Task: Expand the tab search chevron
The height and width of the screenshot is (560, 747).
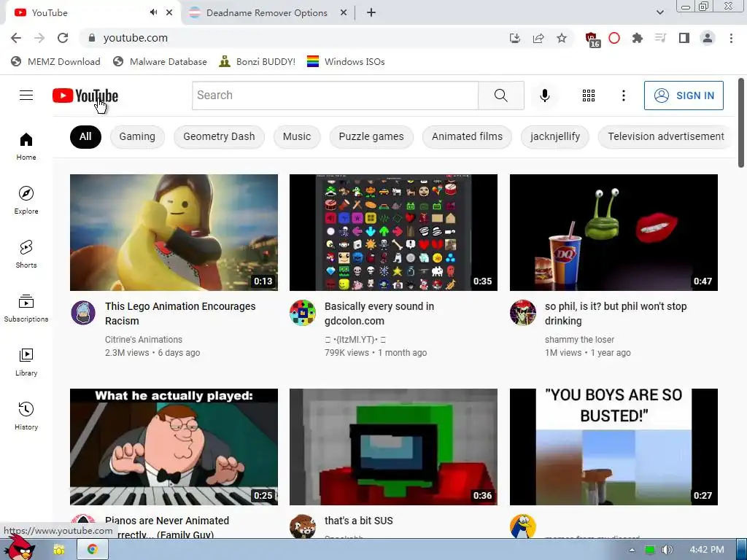Action: (x=659, y=12)
